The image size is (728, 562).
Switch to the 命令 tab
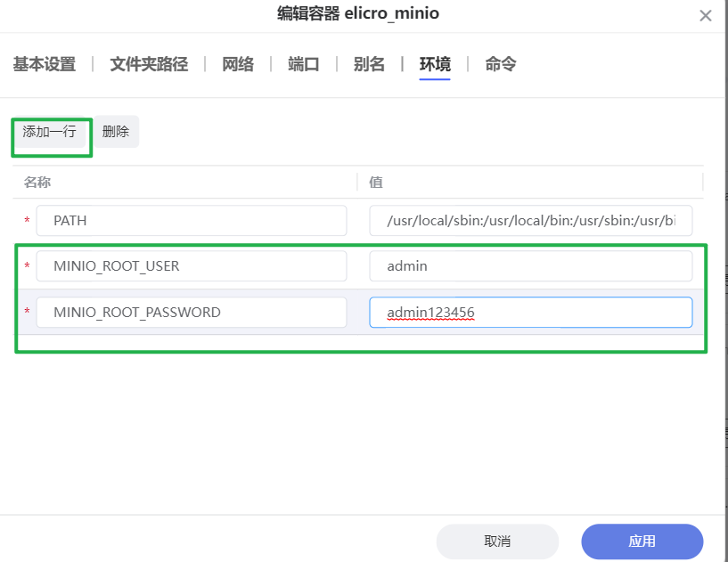499,63
